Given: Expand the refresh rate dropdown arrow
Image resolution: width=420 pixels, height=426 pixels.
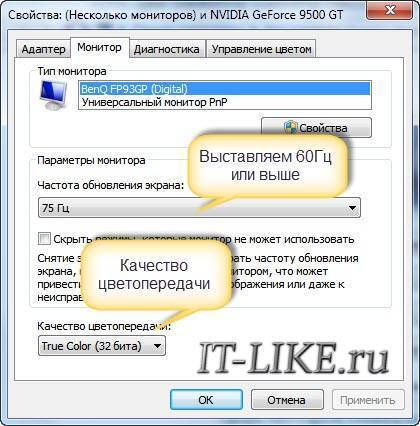Looking at the screenshot, I should click(352, 208).
